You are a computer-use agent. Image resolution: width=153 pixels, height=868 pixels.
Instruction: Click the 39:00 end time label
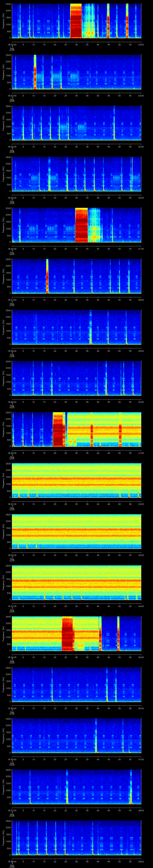point(141,861)
